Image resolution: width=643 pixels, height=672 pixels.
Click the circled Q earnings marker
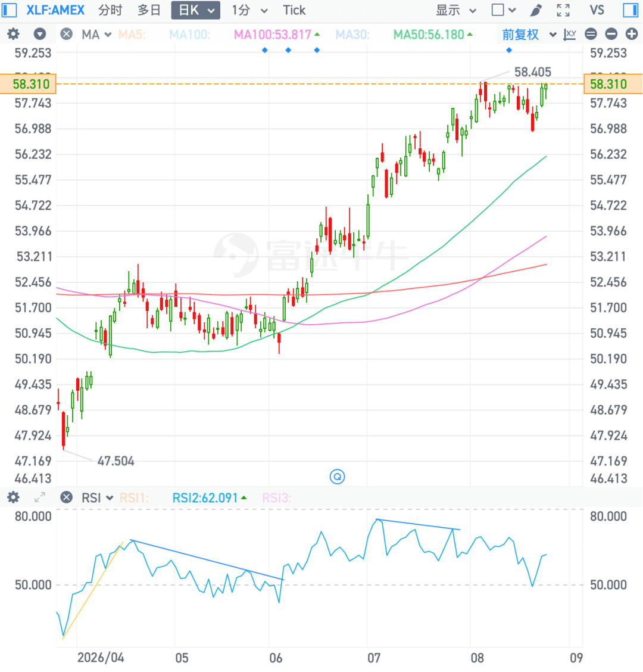[338, 477]
